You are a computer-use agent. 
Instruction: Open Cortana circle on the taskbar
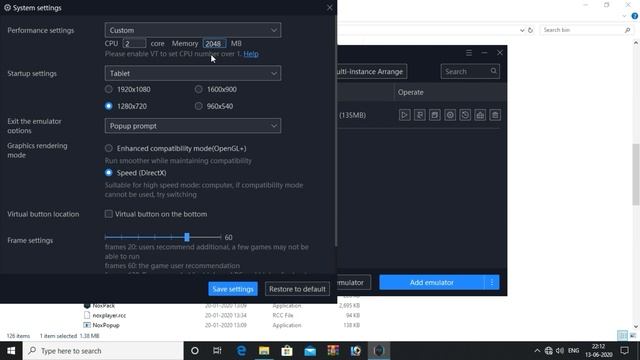(195, 351)
